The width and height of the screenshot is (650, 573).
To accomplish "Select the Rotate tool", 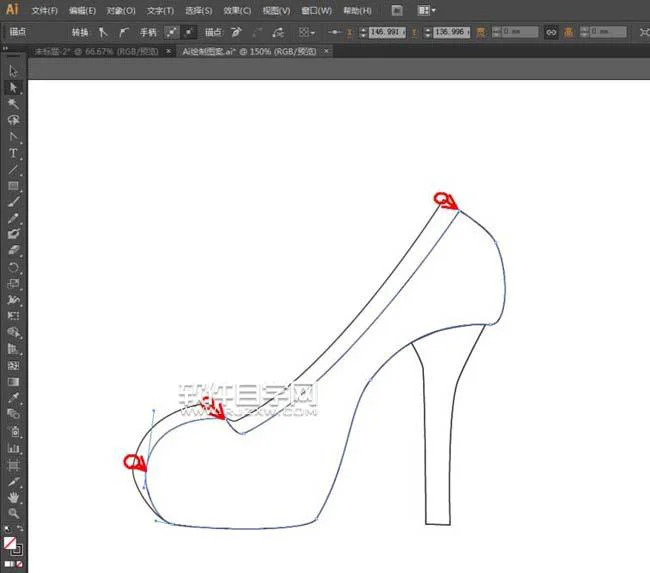I will [x=14, y=268].
